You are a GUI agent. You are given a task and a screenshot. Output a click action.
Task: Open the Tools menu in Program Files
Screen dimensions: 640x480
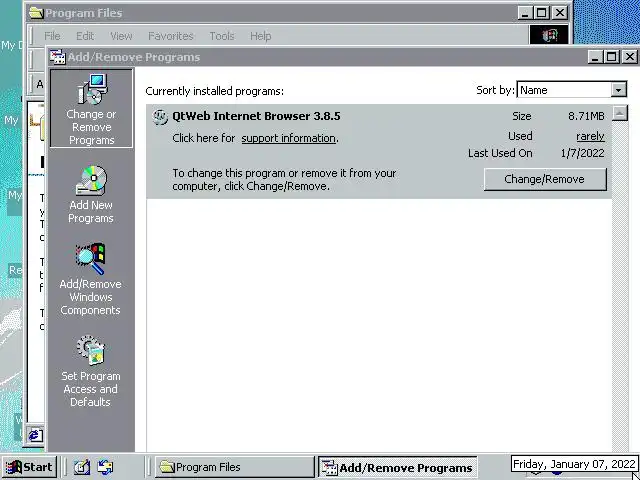click(222, 36)
